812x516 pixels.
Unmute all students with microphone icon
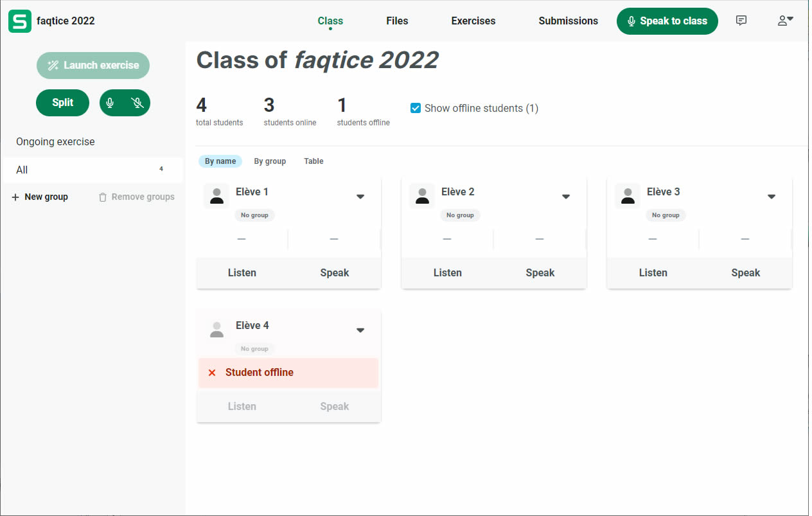point(110,103)
